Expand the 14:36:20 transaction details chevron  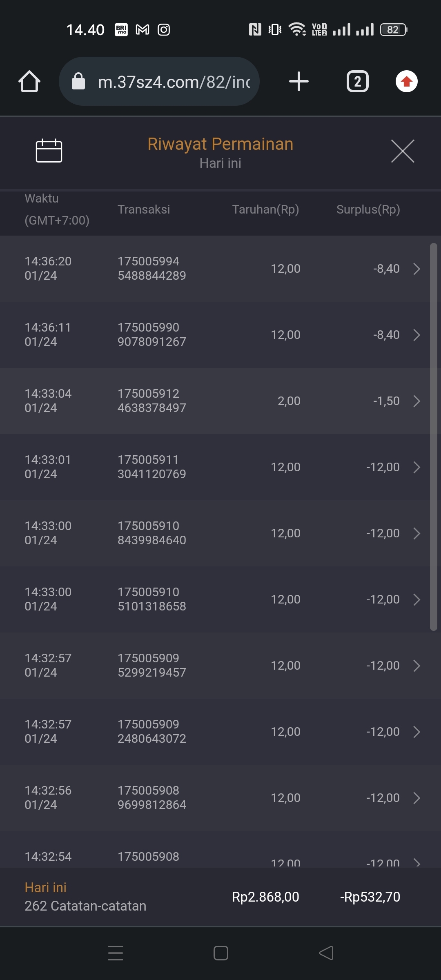tap(416, 269)
